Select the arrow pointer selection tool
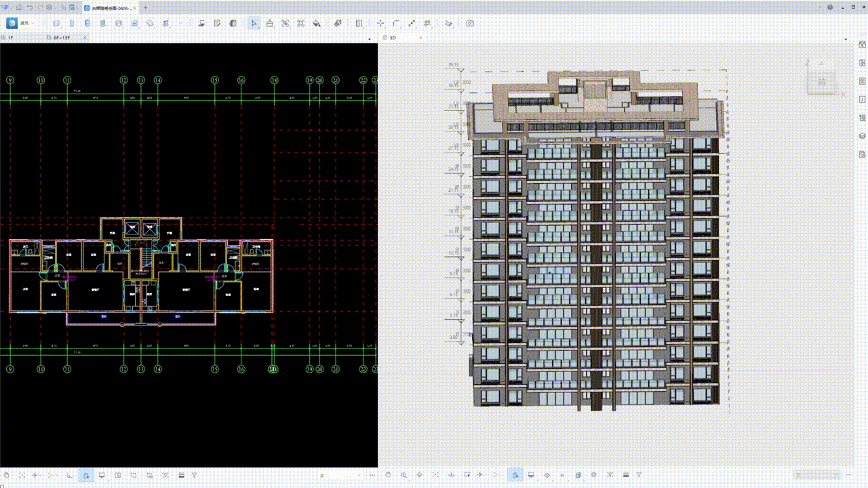Screen dimensions: 868x488 pos(254,23)
